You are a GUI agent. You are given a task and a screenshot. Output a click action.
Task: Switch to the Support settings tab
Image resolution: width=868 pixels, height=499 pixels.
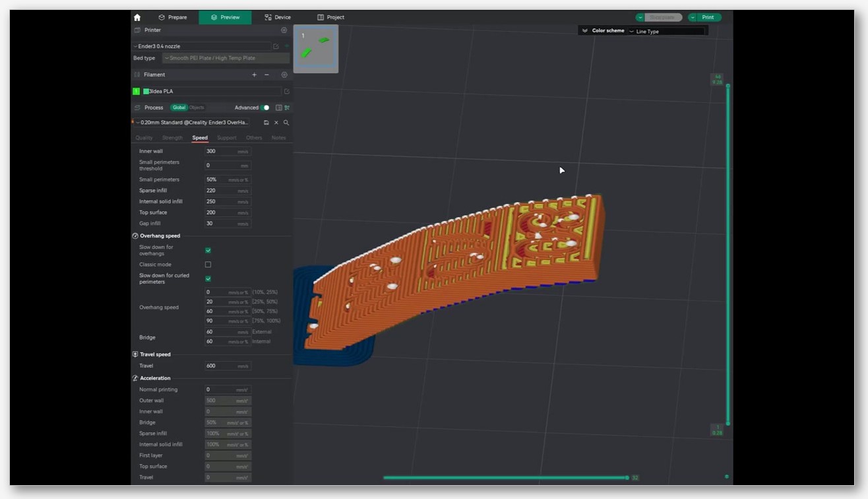tap(226, 138)
